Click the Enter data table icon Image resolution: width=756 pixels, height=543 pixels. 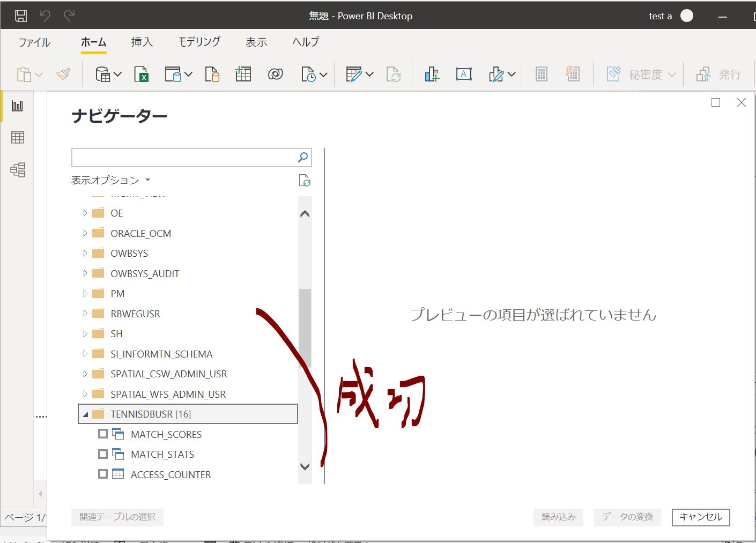click(243, 74)
